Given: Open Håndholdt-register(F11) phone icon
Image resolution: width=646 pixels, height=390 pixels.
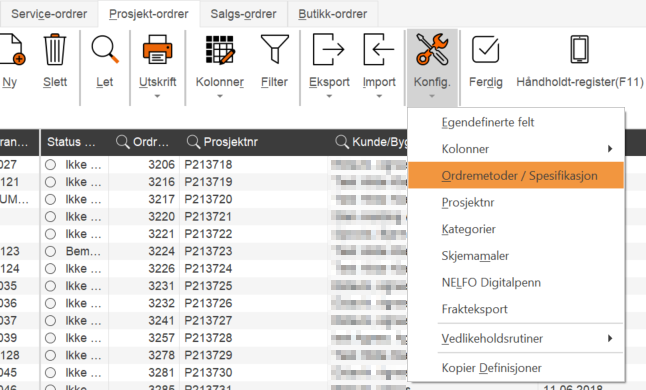Looking at the screenshot, I should 579,49.
